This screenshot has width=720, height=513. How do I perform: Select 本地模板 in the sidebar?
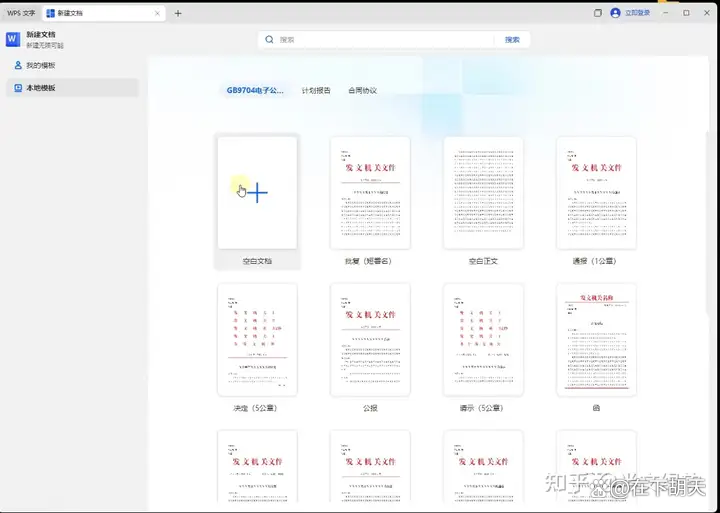40,88
